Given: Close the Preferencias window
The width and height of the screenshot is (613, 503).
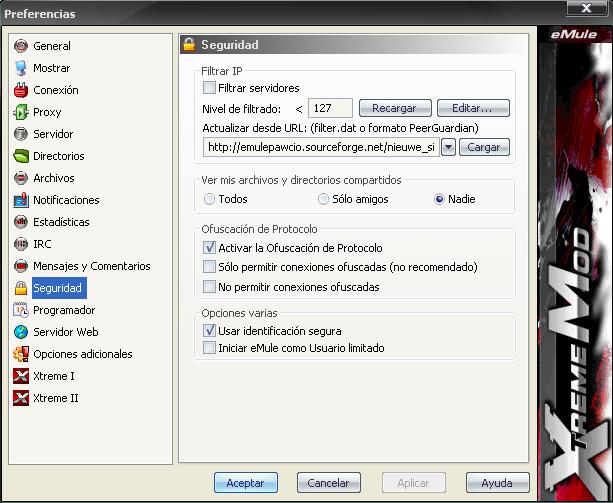Looking at the screenshot, I should point(586,8).
